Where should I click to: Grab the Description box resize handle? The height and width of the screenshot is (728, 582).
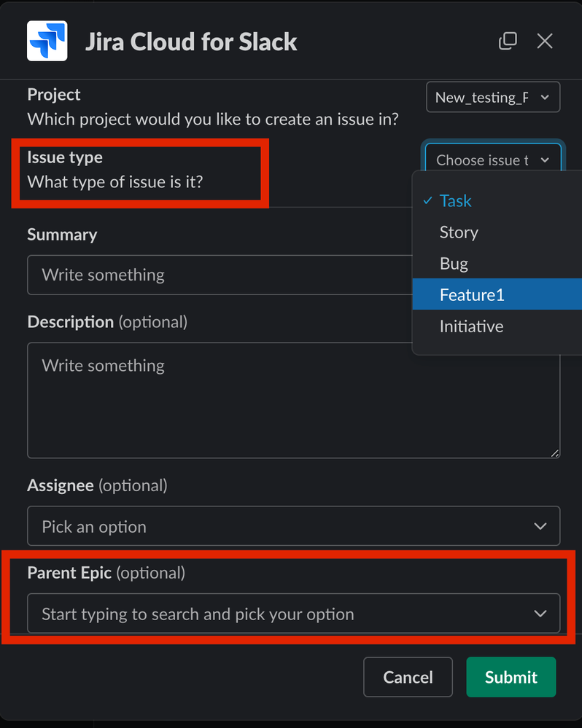click(x=555, y=453)
